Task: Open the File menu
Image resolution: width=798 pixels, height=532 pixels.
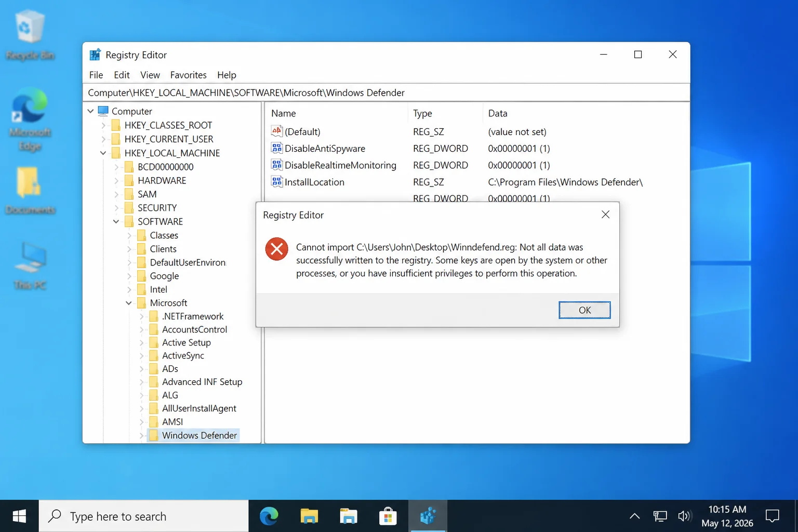Action: (96, 75)
